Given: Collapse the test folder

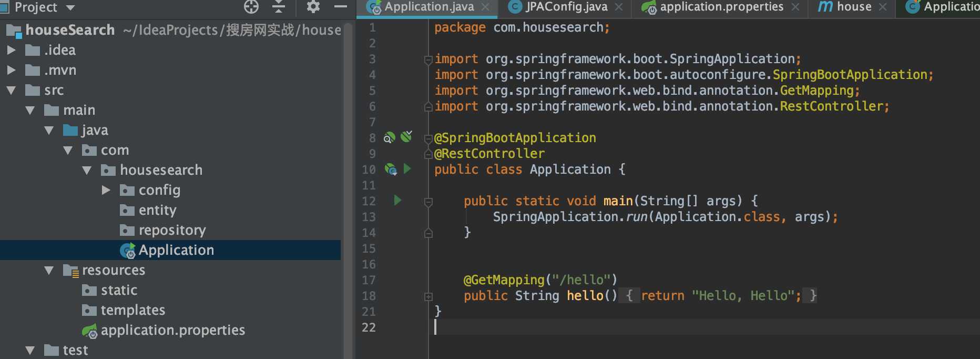Looking at the screenshot, I should (30, 351).
